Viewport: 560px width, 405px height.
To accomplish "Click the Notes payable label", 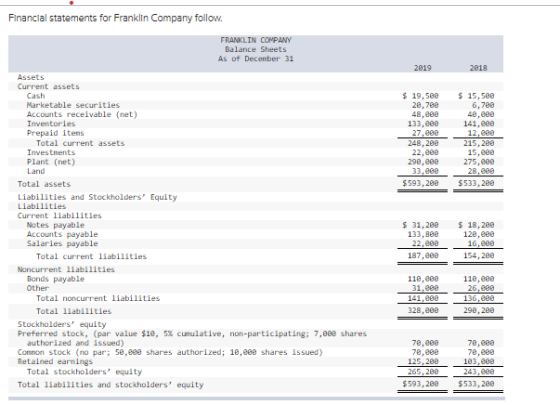I will tap(55, 225).
